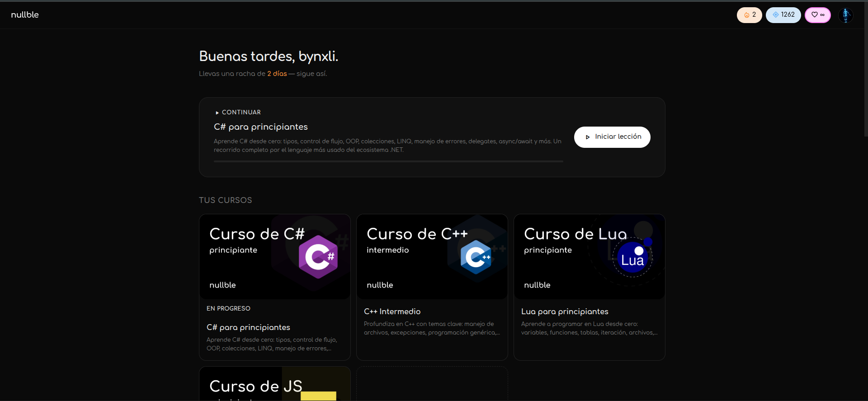Open the C# para principiantes continue title
Image resolution: width=868 pixels, height=401 pixels.
261,127
